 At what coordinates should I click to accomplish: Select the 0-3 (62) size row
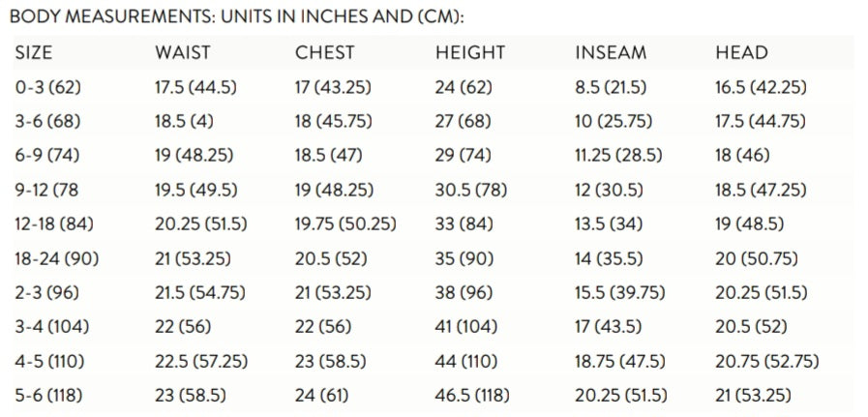click(434, 87)
